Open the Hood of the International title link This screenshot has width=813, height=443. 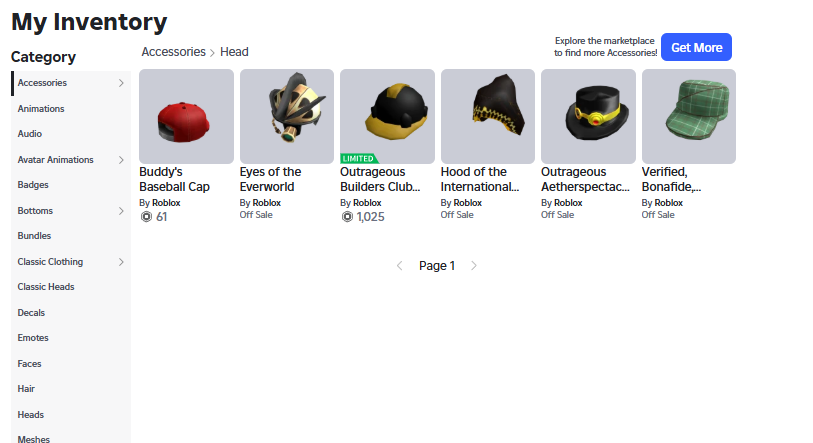480,179
